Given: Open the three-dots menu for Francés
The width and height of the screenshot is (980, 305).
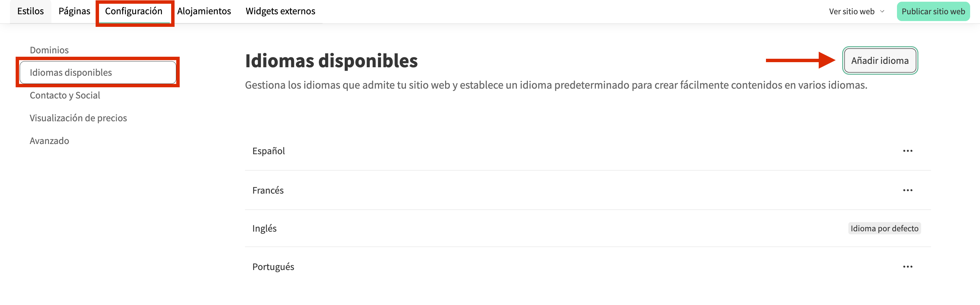Looking at the screenshot, I should (907, 190).
